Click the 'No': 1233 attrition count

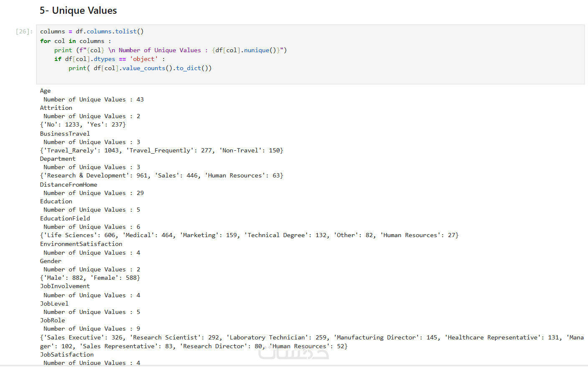(61, 124)
